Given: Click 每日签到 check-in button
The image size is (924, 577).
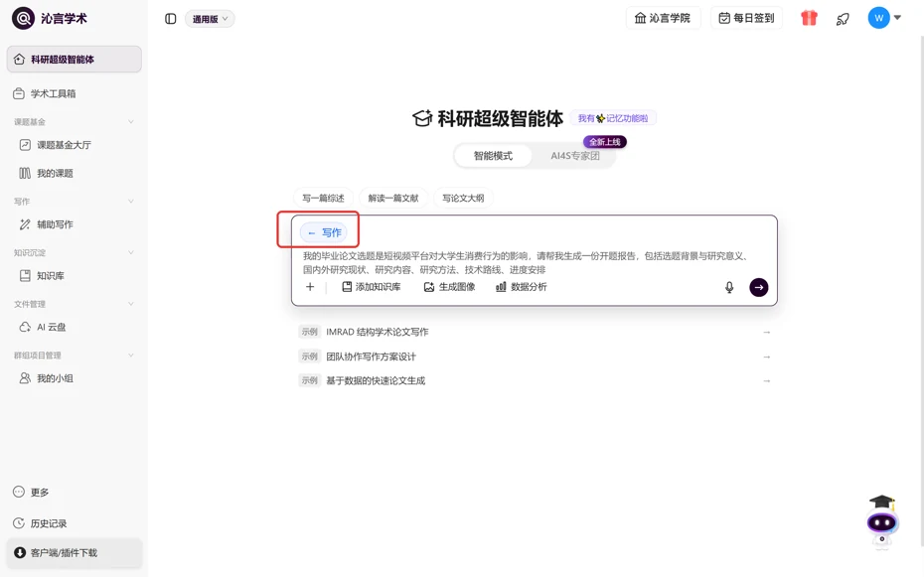Looking at the screenshot, I should [x=746, y=18].
